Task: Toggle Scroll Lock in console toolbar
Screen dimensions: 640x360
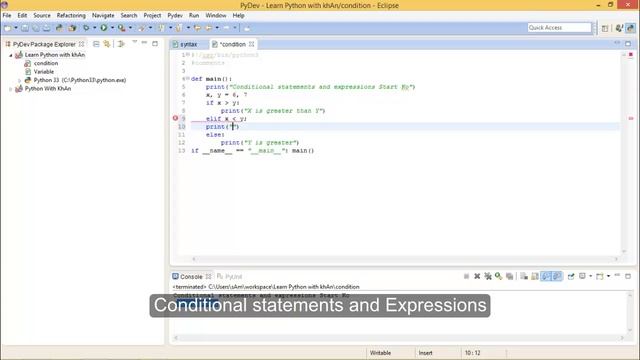Action: pos(535,276)
